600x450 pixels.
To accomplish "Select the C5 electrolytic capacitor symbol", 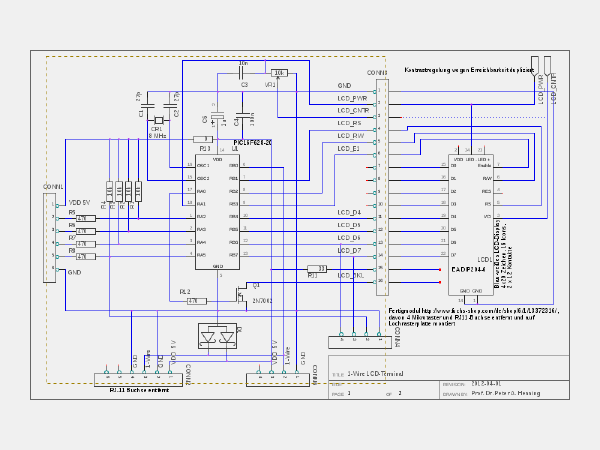I will click(x=218, y=115).
